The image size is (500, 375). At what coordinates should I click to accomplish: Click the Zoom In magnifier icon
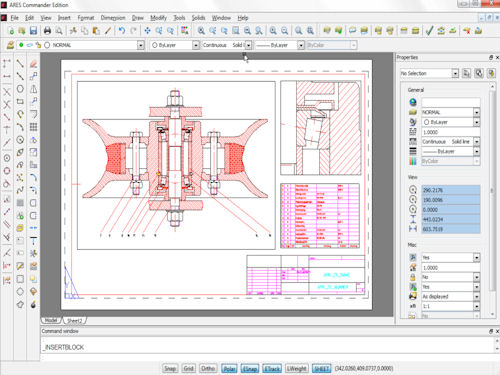273,31
